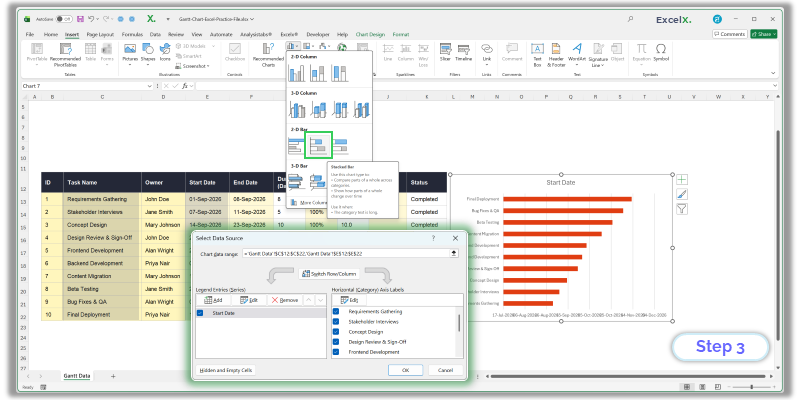800x400 pixels.
Task: Open Recommended Charts
Action: tap(268, 55)
